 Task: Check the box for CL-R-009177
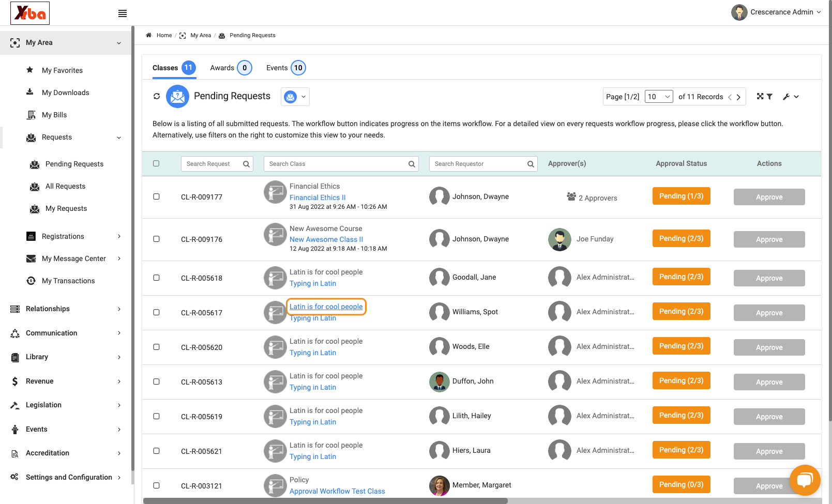click(x=156, y=196)
